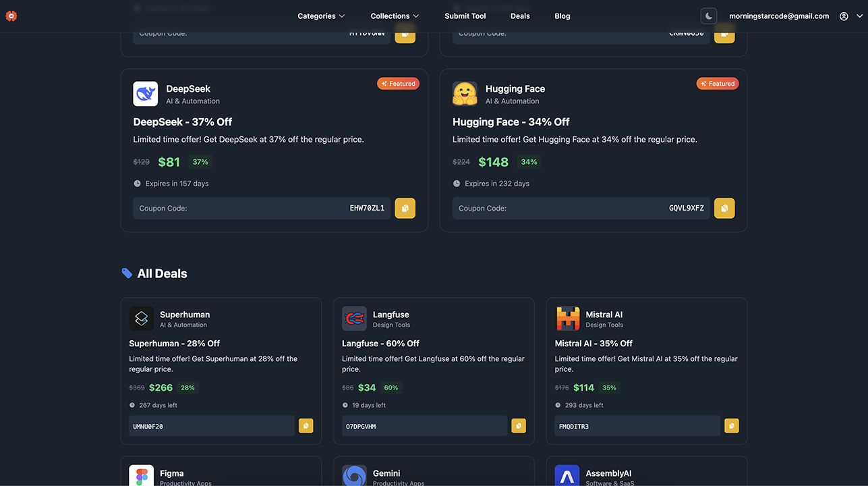Copy Hugging Face coupon code GQVL9XFZ

click(724, 209)
